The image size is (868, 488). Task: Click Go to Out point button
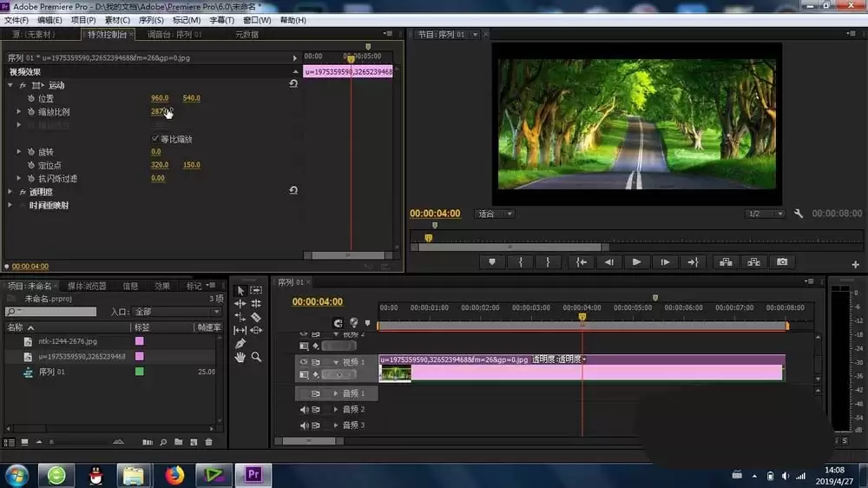pos(693,262)
